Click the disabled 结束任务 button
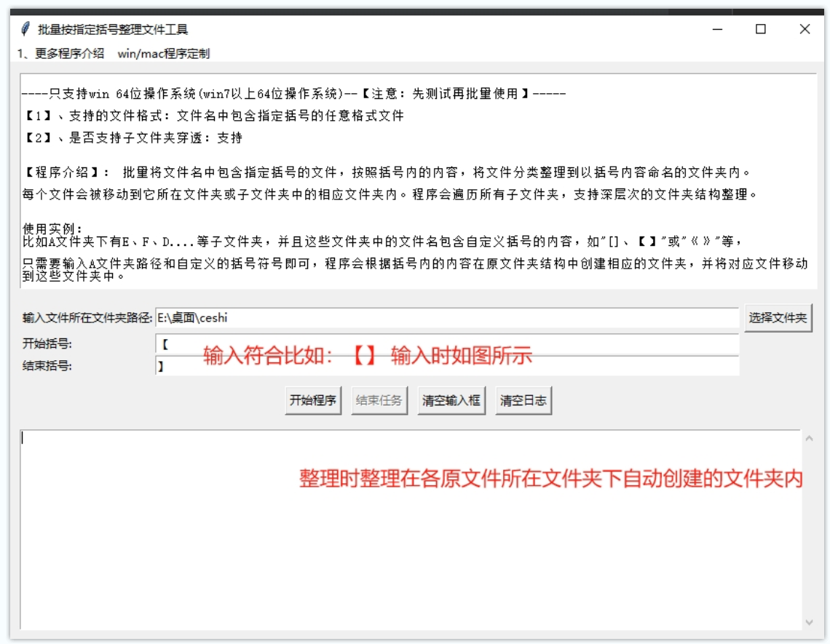 tap(379, 400)
